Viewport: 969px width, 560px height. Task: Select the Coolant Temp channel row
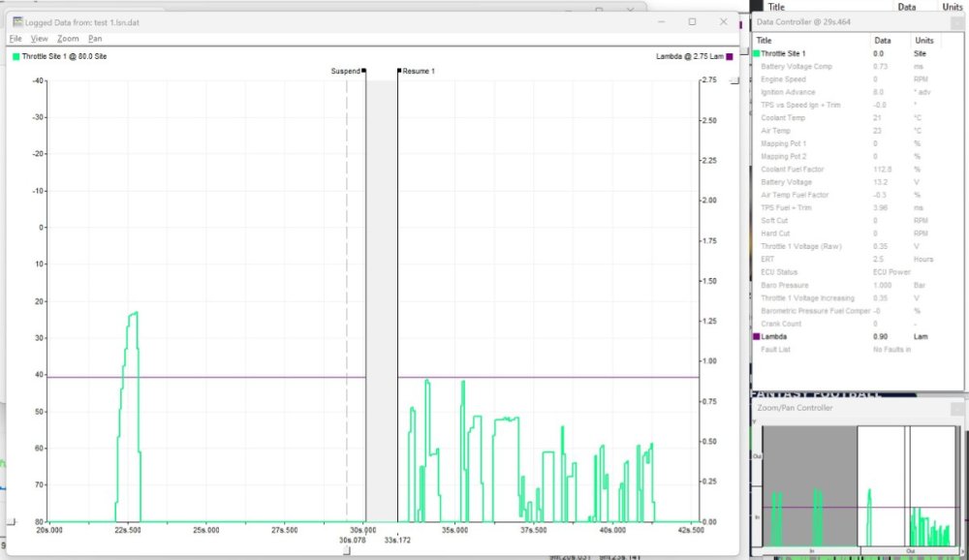tap(783, 118)
